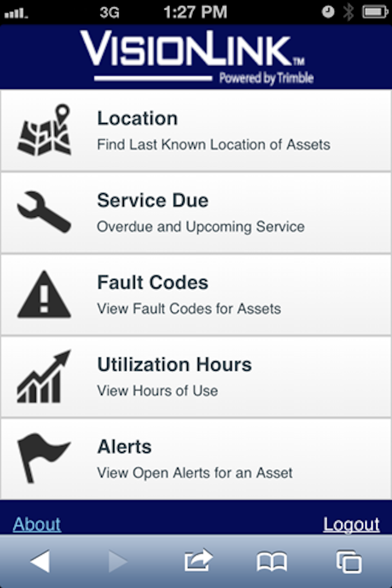Viewport: 392px width, 588px height.
Task: Tap the battery indicator in status bar
Action: tap(375, 12)
